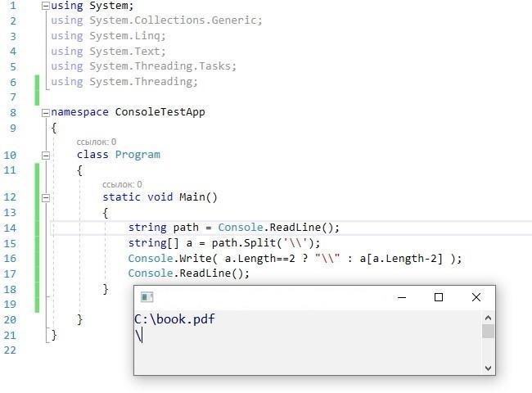
Task: Click the console scrollbar thumb
Action: coord(489,332)
